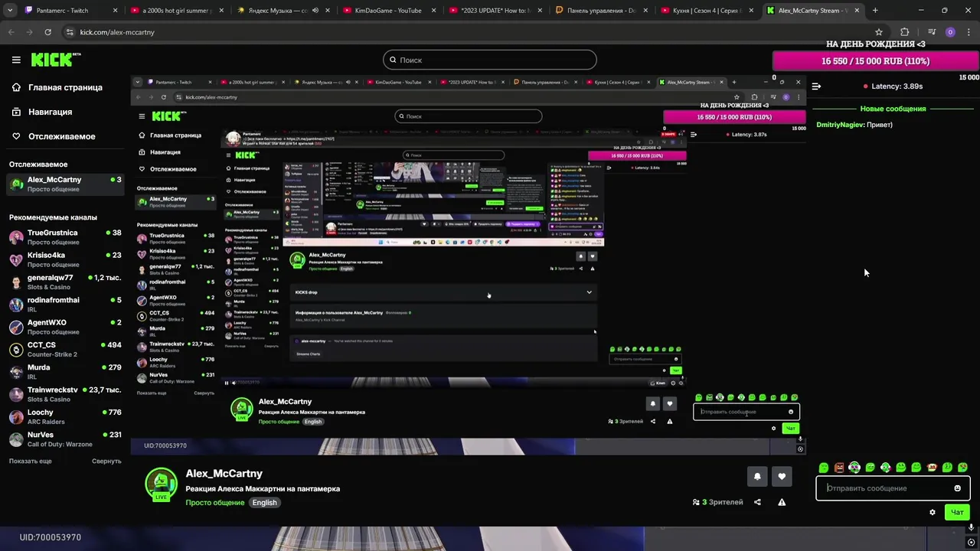
Task: Open TrueGrustnica recommended channel
Action: [x=64, y=237]
